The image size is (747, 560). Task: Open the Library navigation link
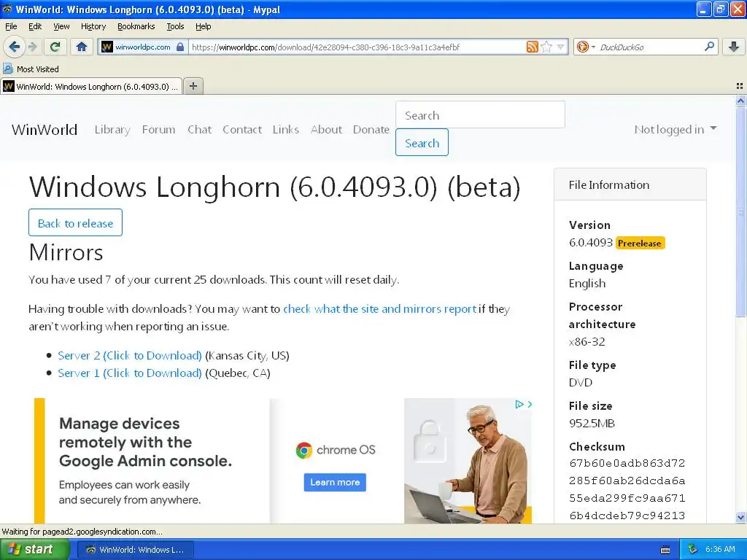tap(112, 130)
